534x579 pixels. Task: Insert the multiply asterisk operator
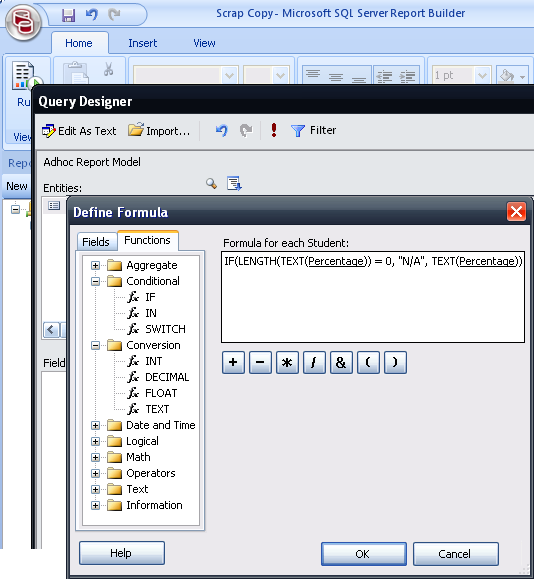point(287,362)
